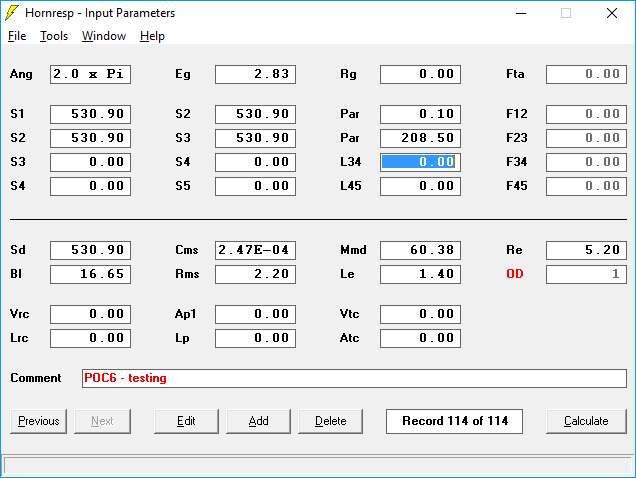Select the Bl value field
Image resolution: width=636 pixels, height=478 pixels.
[x=90, y=274]
